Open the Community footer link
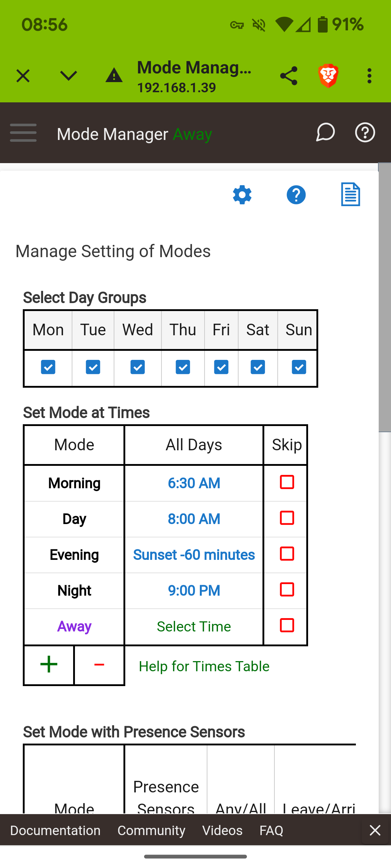391x868 pixels. click(151, 830)
